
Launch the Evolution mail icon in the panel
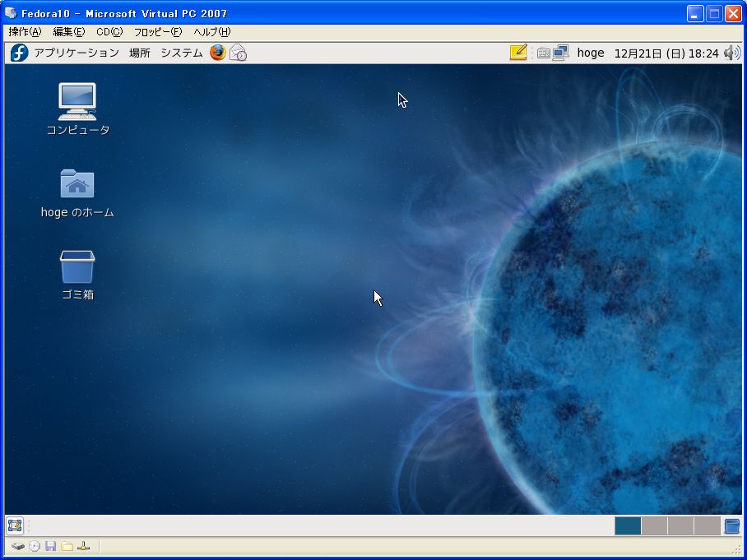pyautogui.click(x=238, y=53)
